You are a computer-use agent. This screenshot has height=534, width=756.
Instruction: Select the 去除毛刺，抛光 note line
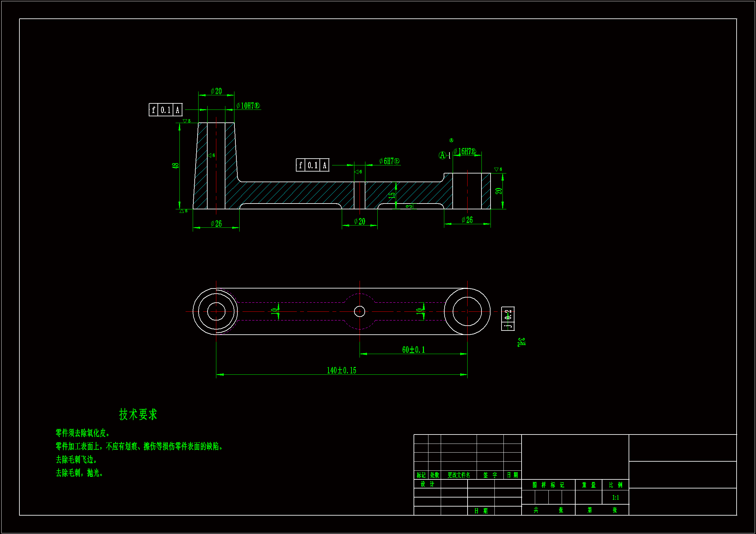point(79,473)
